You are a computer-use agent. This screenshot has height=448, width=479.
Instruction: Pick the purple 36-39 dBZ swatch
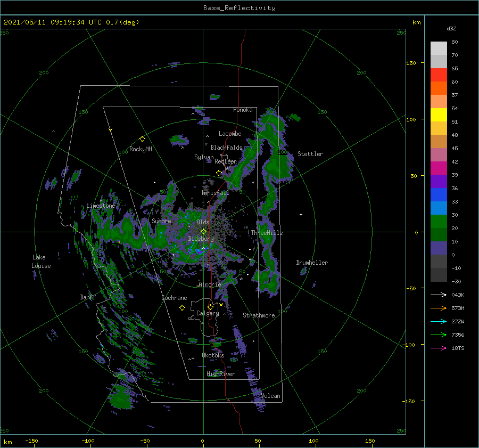pyautogui.click(x=439, y=181)
